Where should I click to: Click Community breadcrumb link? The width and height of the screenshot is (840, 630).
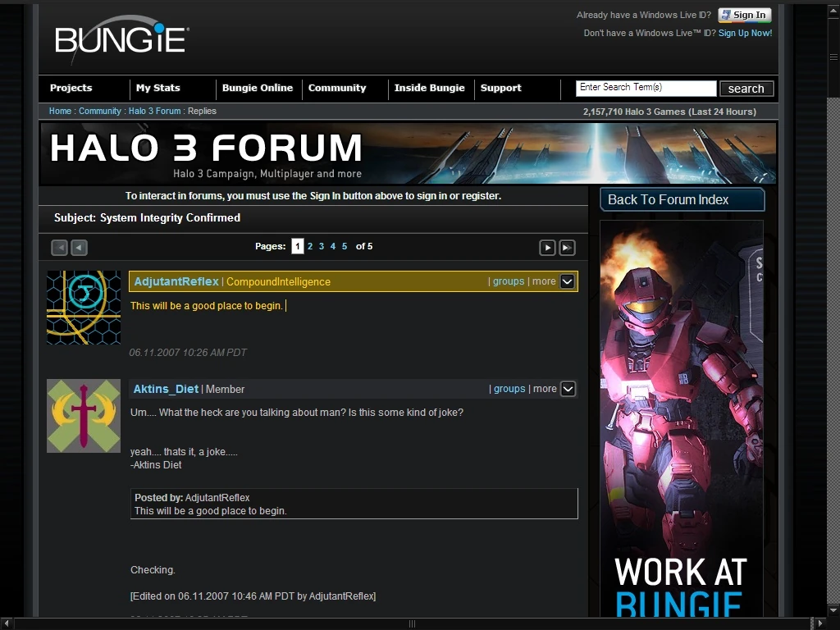(100, 111)
